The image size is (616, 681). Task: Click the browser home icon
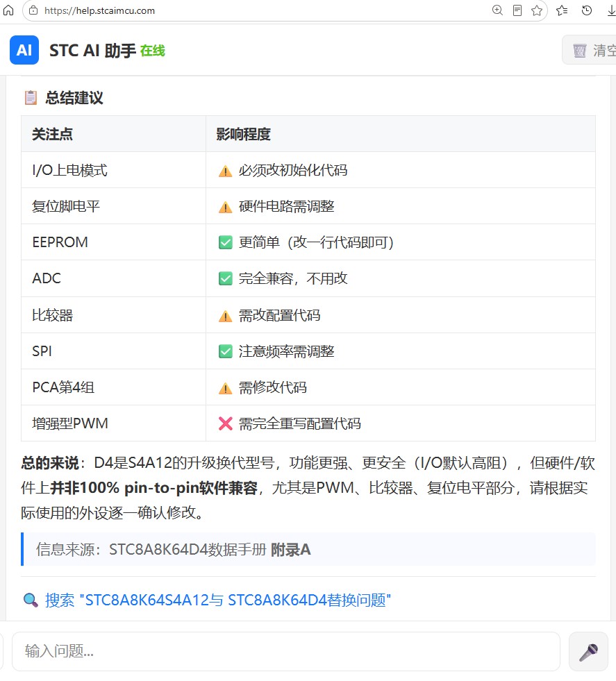[x=8, y=10]
